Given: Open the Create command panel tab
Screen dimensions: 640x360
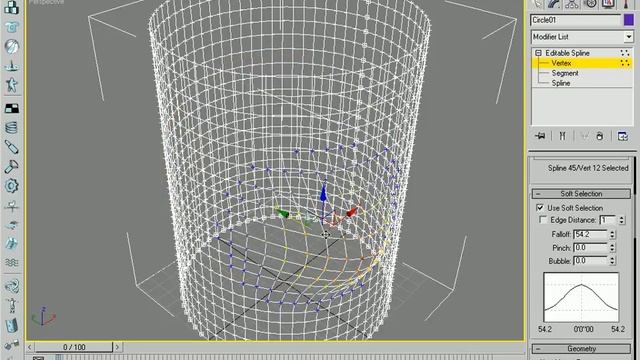Looking at the screenshot, I should point(538,4).
